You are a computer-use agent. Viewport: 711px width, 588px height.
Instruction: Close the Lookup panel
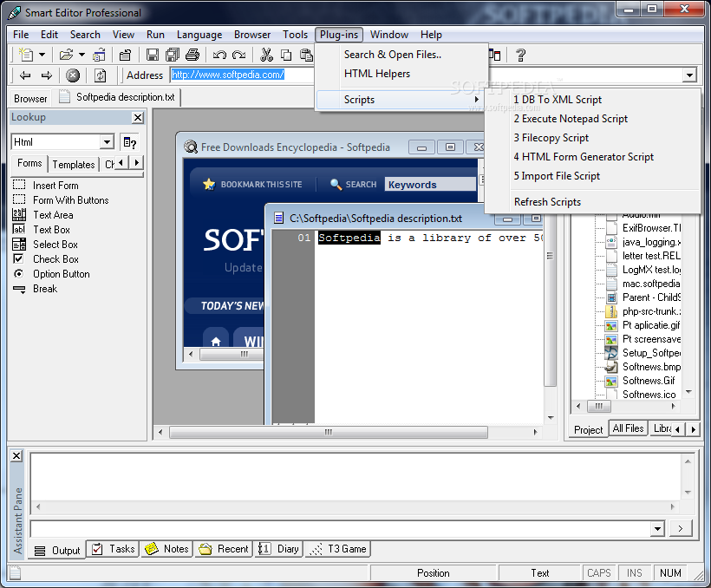[x=138, y=117]
